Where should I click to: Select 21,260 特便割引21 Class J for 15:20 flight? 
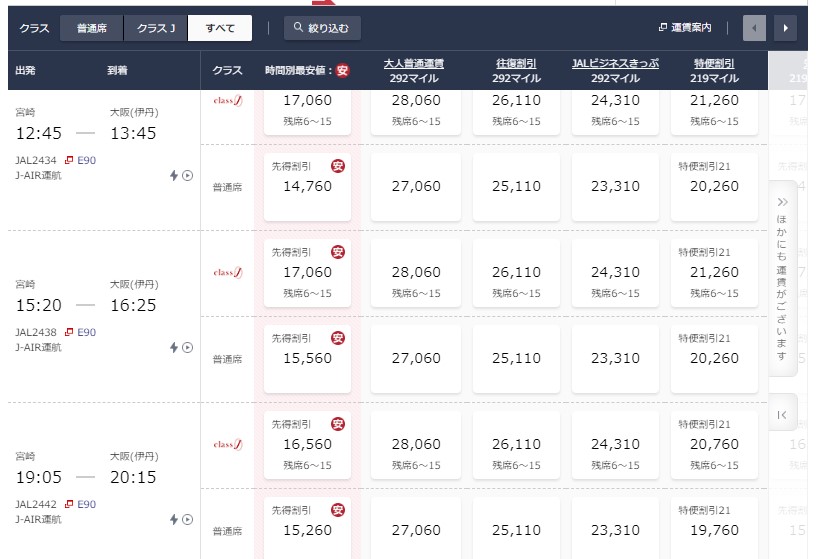714,273
